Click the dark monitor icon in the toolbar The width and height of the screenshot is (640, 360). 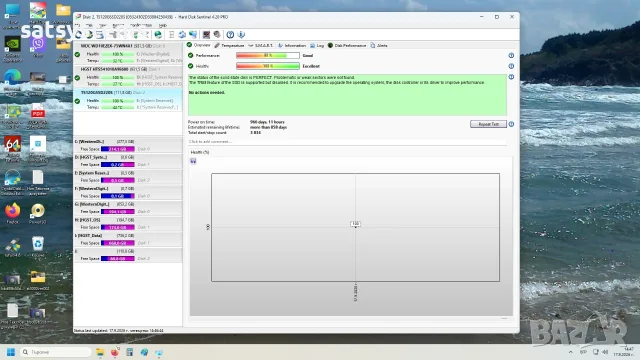pos(206,35)
